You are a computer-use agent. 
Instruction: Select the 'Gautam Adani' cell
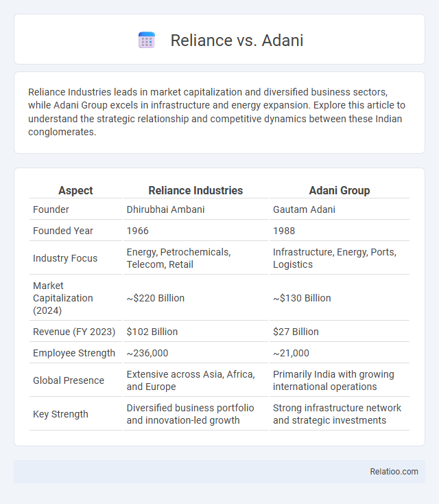[x=304, y=209]
